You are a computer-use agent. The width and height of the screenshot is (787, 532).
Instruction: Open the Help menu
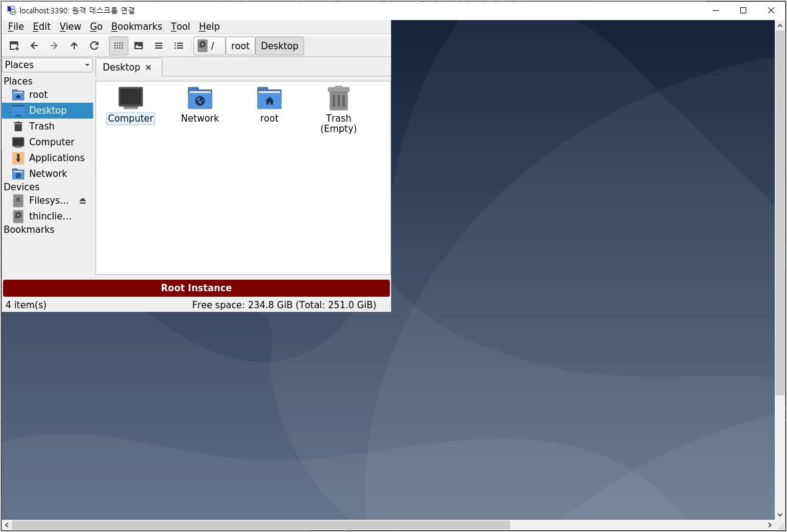point(209,26)
